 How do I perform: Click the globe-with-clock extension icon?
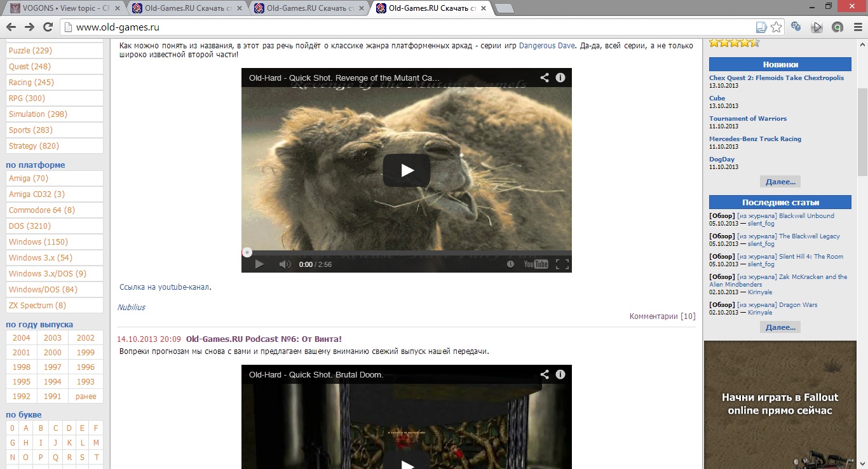796,27
